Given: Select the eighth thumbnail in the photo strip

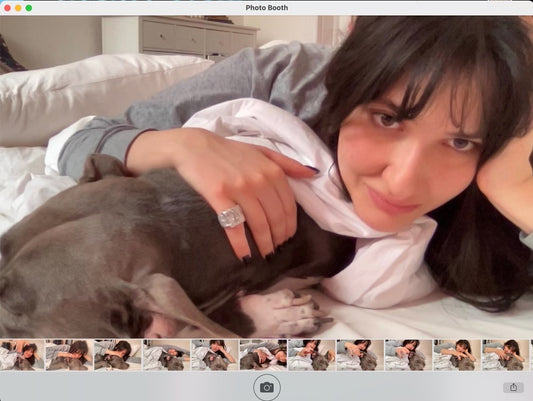Looking at the screenshot, I should pyautogui.click(x=360, y=355).
